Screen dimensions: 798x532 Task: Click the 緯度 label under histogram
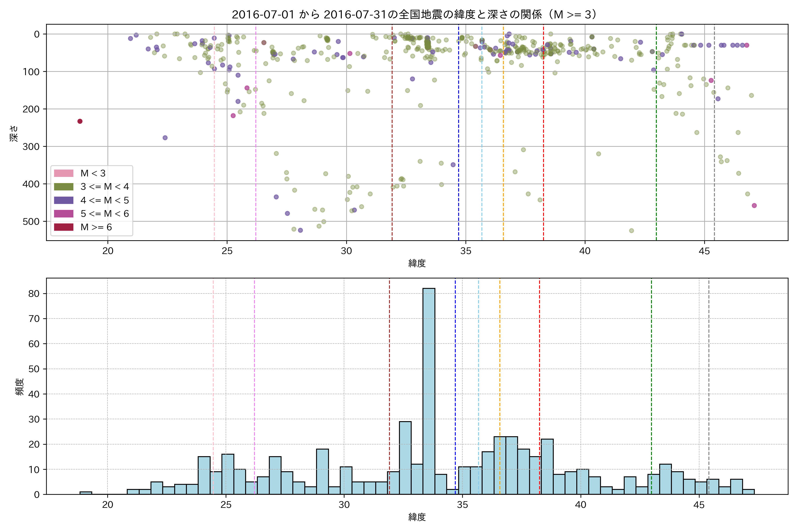click(x=417, y=517)
